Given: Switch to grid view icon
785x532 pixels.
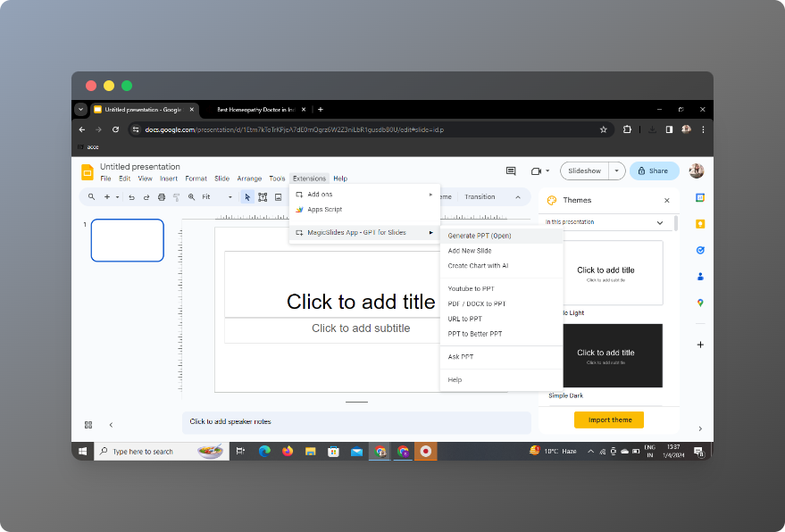Looking at the screenshot, I should tap(88, 425).
